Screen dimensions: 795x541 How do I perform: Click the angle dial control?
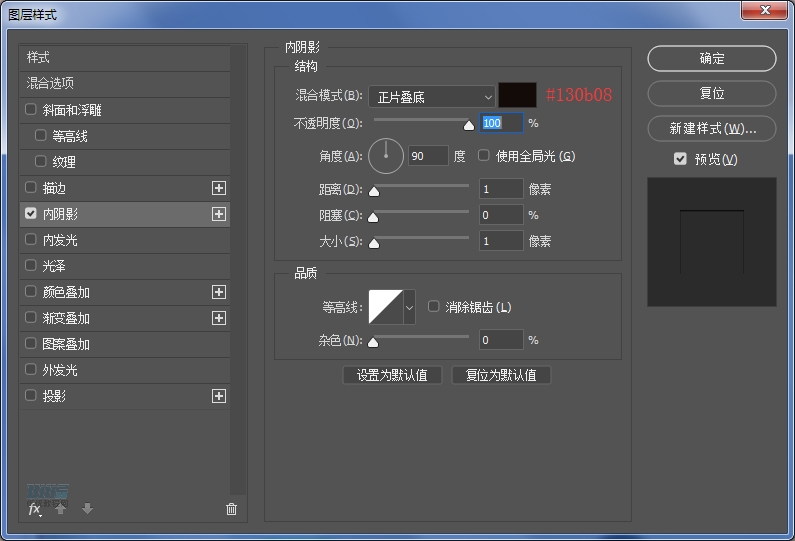[386, 156]
